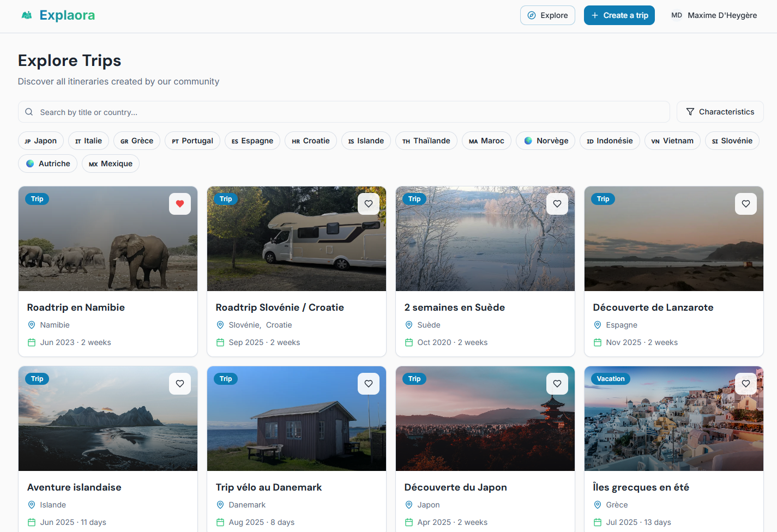Click the calendar icon on Découverte du Japon
Image resolution: width=777 pixels, height=532 pixels.
click(408, 522)
